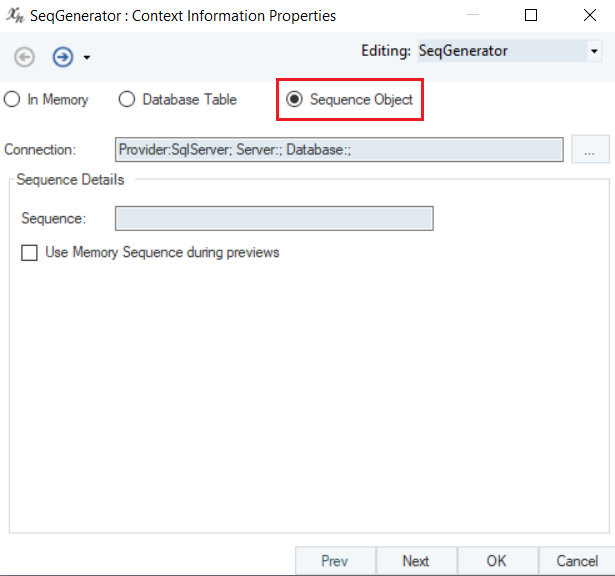Open the navigation history dropdown arrow

click(87, 58)
